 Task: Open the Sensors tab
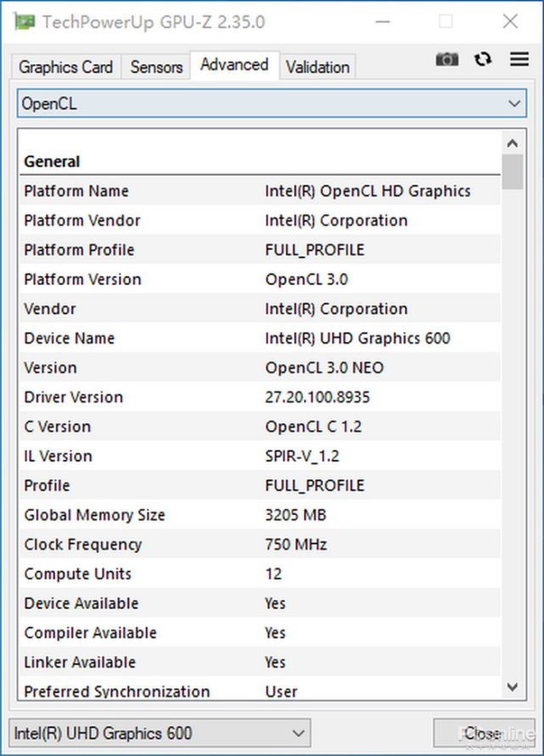coord(156,67)
